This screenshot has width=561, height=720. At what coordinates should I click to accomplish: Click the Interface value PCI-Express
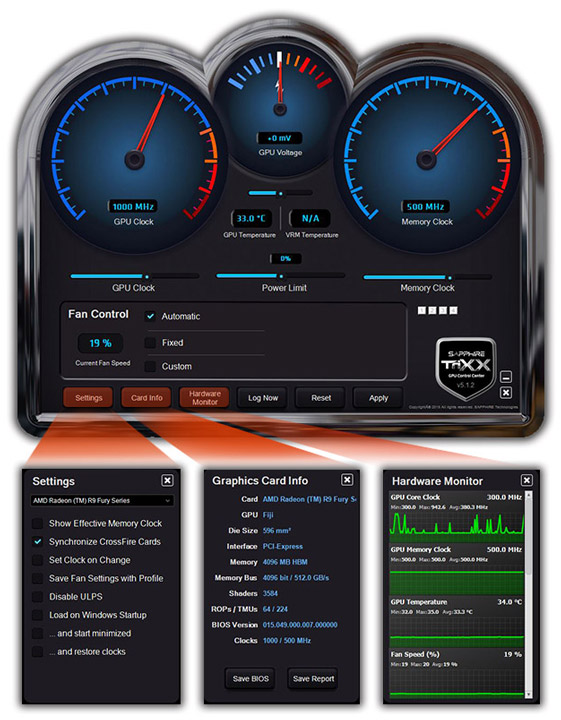point(282,546)
